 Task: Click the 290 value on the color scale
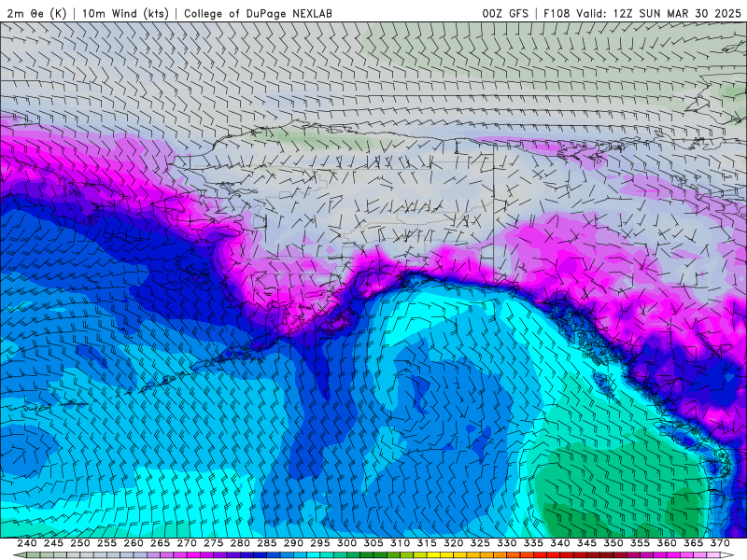[293, 543]
